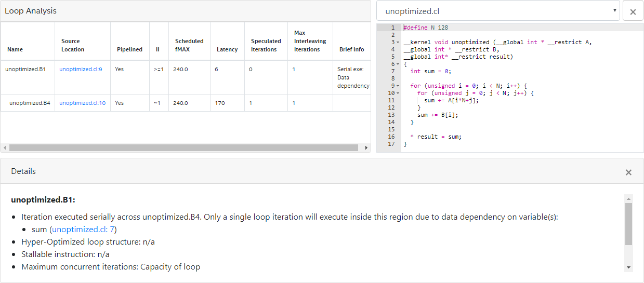Collapse code fold arrow at line 6

pos(398,64)
